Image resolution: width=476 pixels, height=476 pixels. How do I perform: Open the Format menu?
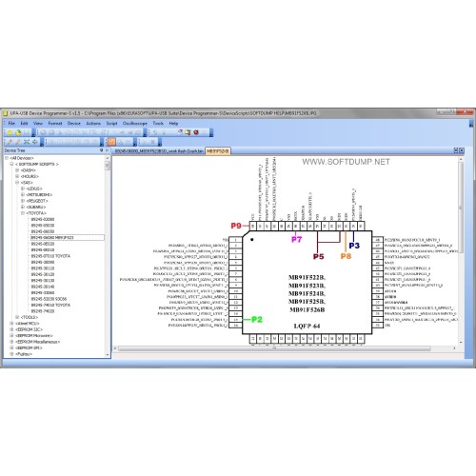55,123
